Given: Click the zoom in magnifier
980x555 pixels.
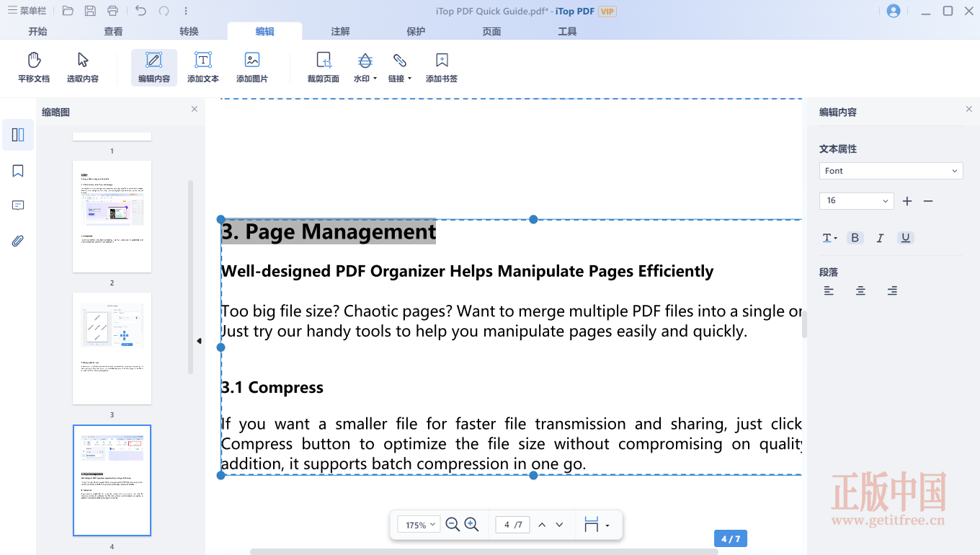Looking at the screenshot, I should 472,525.
